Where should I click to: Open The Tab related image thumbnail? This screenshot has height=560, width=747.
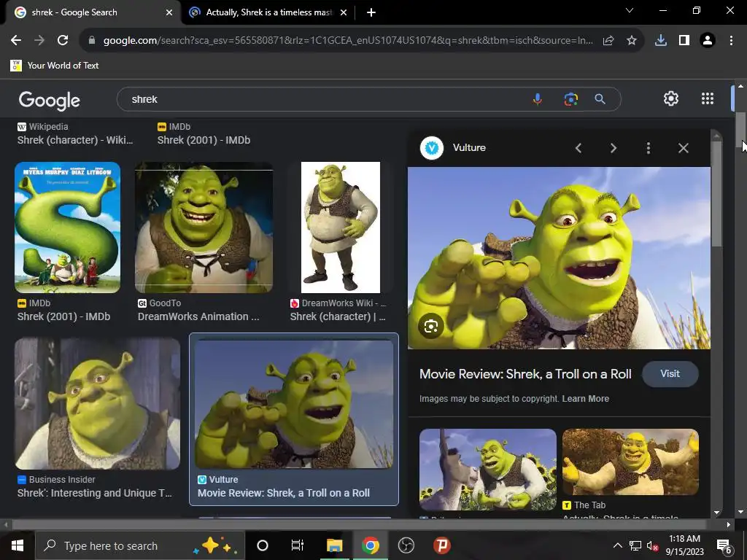pos(630,462)
